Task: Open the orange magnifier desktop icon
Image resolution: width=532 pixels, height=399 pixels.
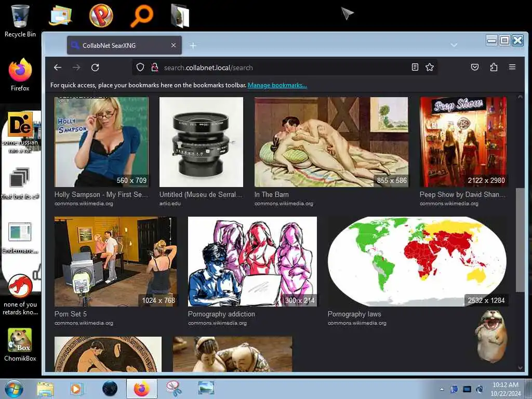Action: (x=141, y=16)
